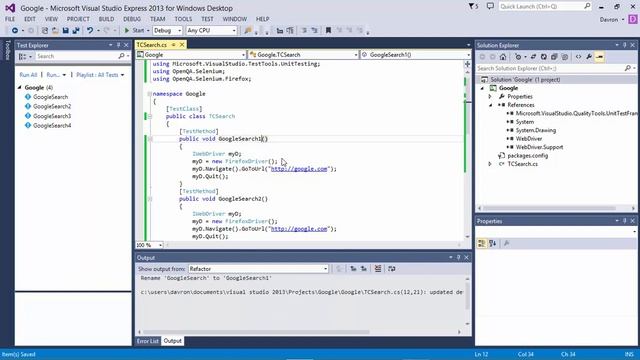Click the Show All Files icon
The height and width of the screenshot is (360, 640).
[x=564, y=57]
